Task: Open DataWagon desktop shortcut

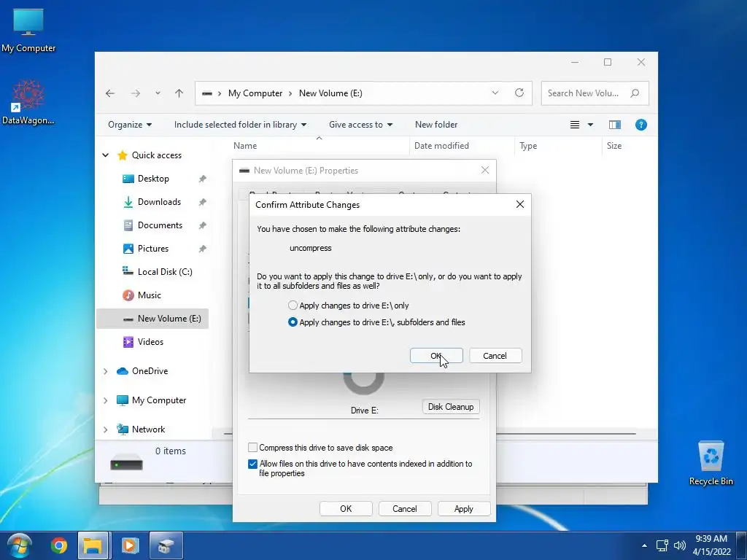Action: tap(28, 102)
